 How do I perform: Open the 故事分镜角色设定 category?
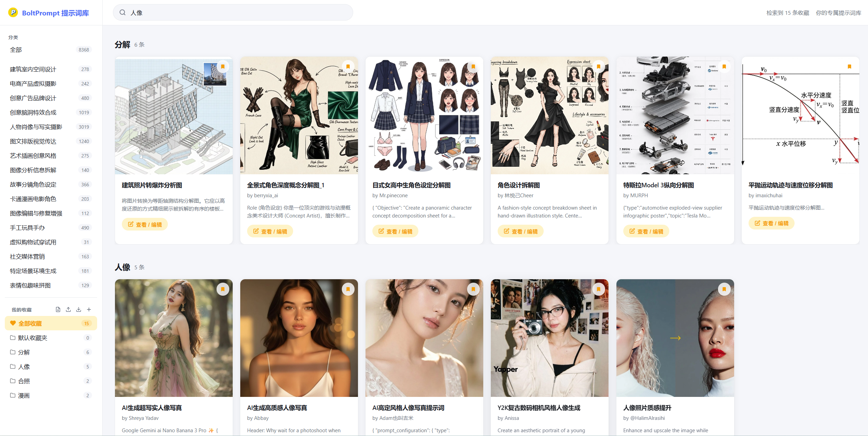(x=51, y=185)
